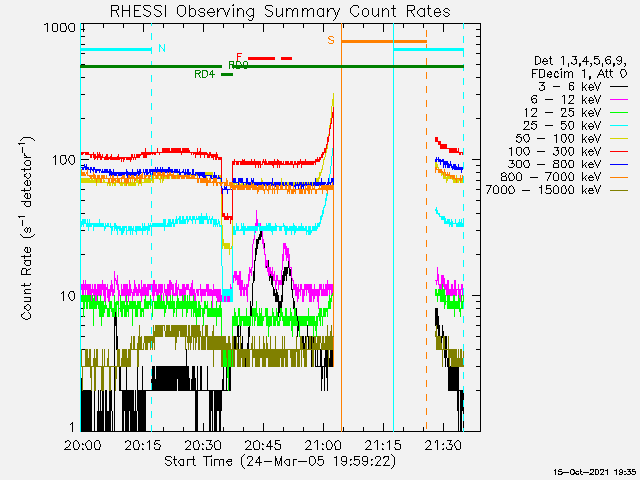This screenshot has width=640, height=480.
Task: Click the yellow line swatch for 50-100 keV
Action: click(619, 139)
